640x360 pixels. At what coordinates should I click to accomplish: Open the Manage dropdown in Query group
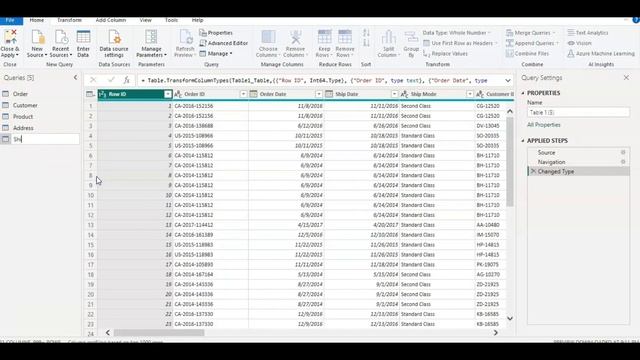[216, 53]
